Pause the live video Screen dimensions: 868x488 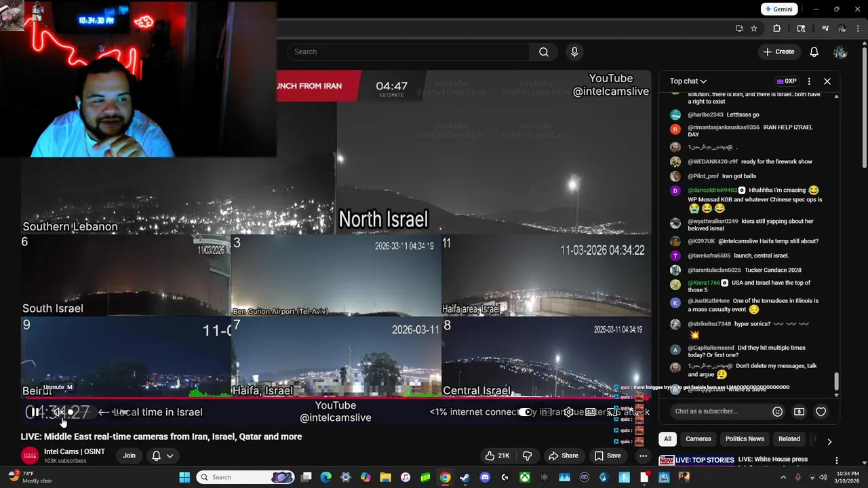coord(35,412)
